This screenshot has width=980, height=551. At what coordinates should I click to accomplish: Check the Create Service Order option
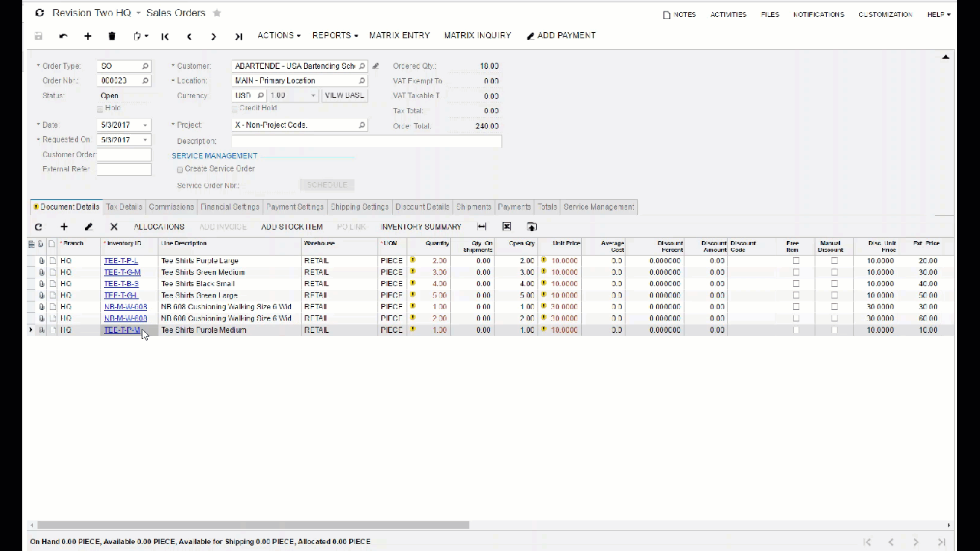pyautogui.click(x=180, y=169)
